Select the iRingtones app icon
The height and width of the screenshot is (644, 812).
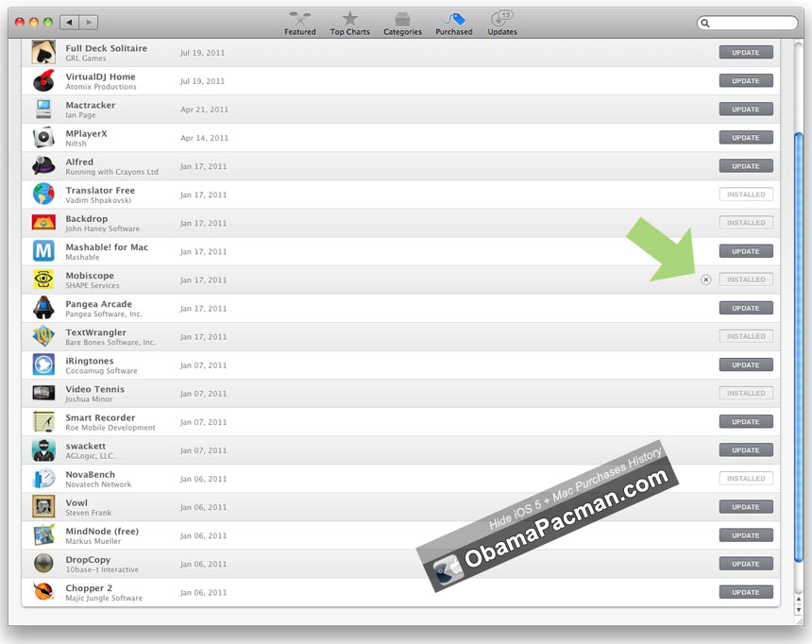click(43, 364)
